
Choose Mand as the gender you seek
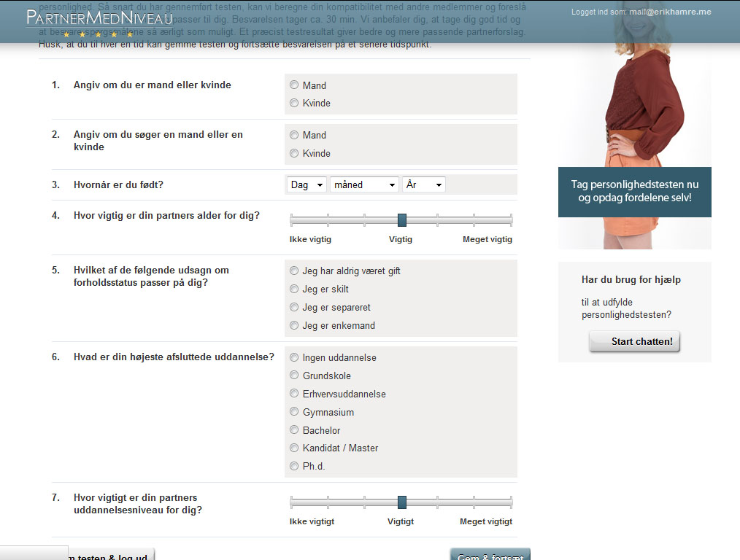(294, 135)
